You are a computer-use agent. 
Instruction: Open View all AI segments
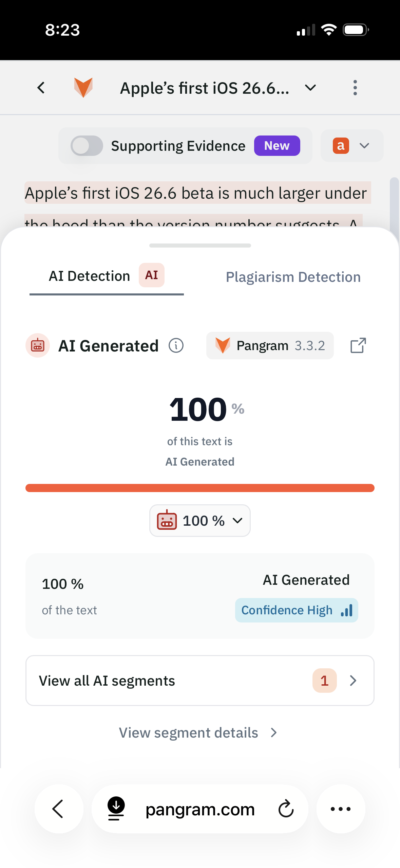pos(200,680)
